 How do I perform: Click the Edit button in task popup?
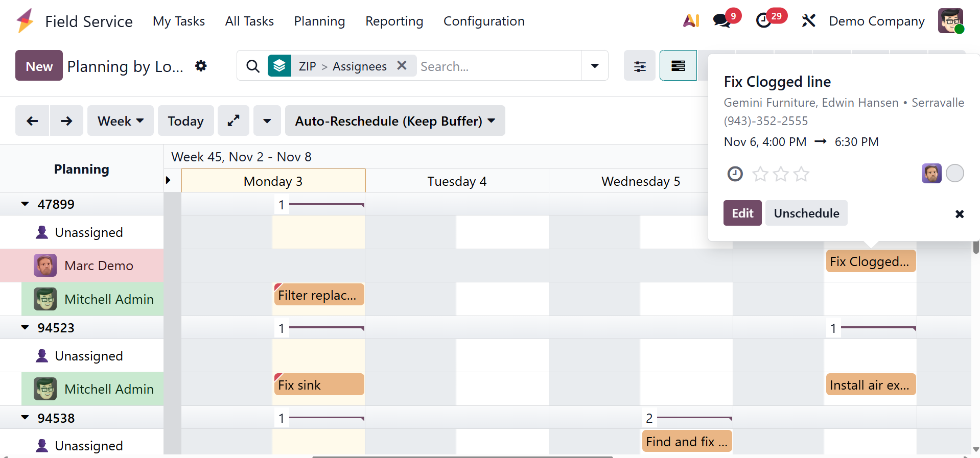click(x=742, y=213)
